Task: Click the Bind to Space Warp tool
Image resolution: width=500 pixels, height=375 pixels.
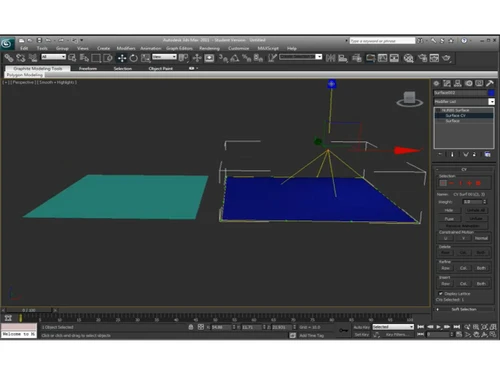Action: [33, 58]
